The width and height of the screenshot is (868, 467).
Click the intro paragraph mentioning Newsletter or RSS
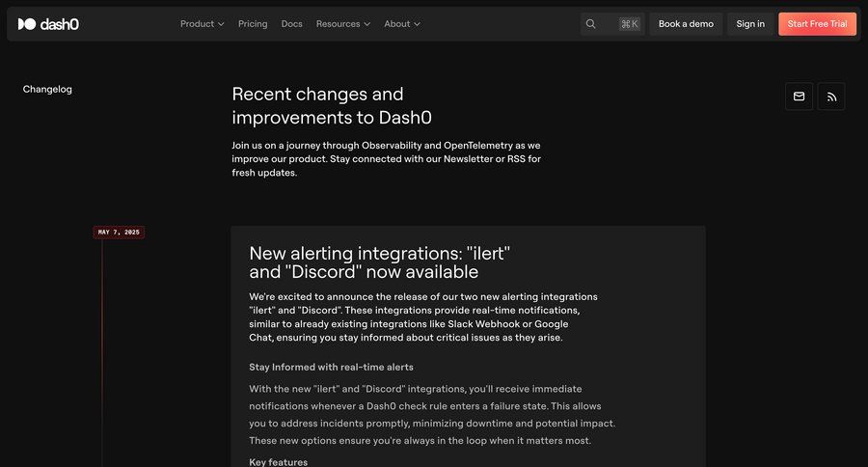387,159
